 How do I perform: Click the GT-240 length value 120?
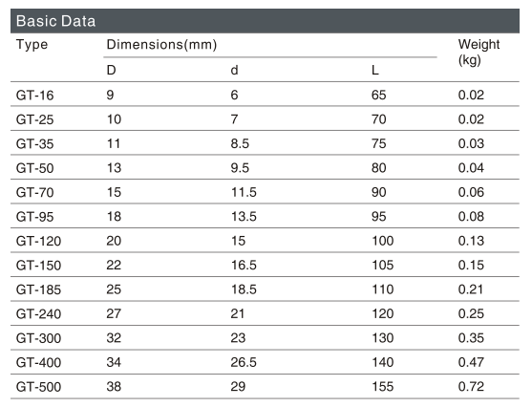coord(383,314)
